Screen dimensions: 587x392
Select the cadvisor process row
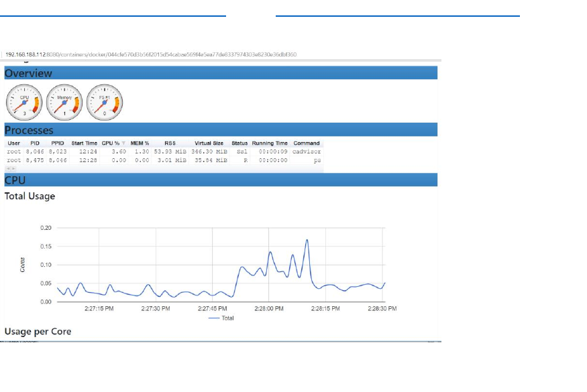164,151
